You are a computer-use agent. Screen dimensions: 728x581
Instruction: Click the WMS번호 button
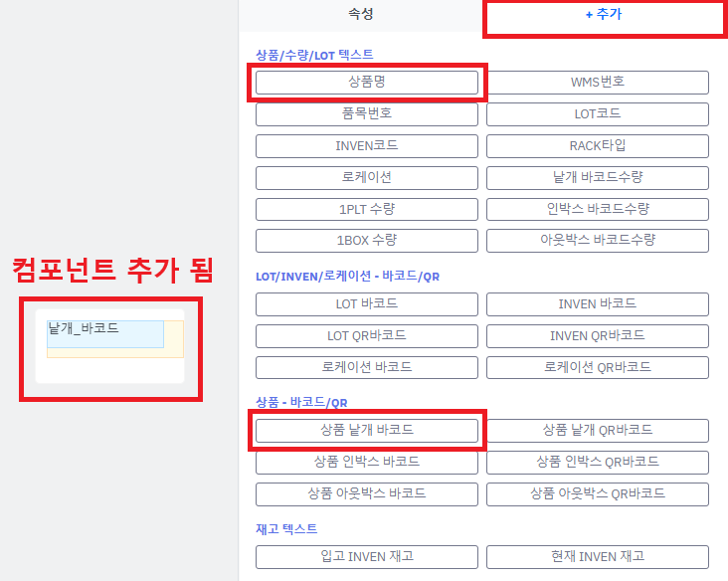pos(597,82)
